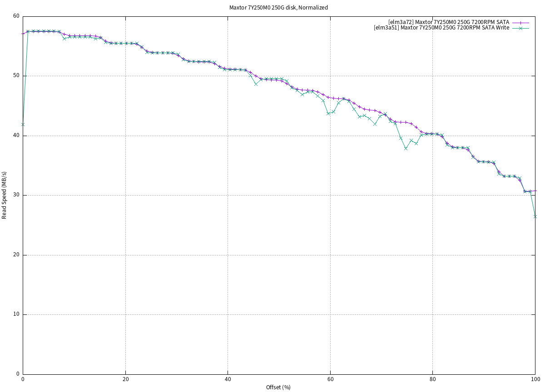Click the 'Offset (%)' x-axis label
The height and width of the screenshot is (392, 545).
click(x=278, y=387)
